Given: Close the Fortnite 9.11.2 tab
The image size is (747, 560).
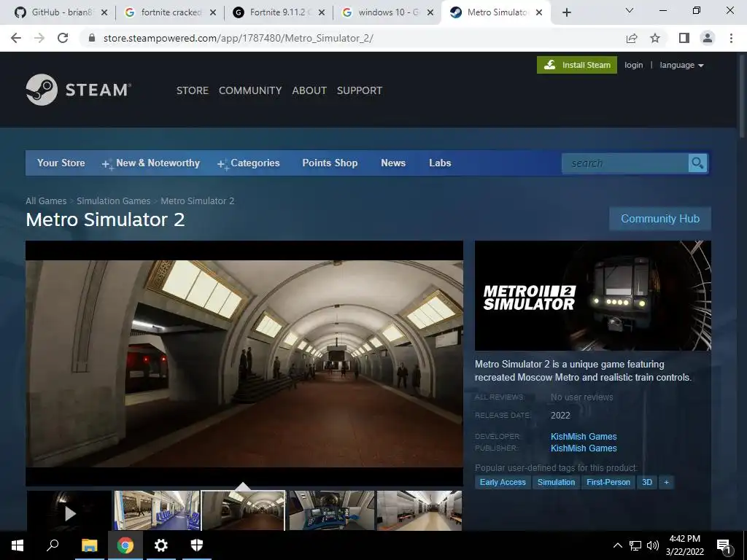Looking at the screenshot, I should pos(322,13).
